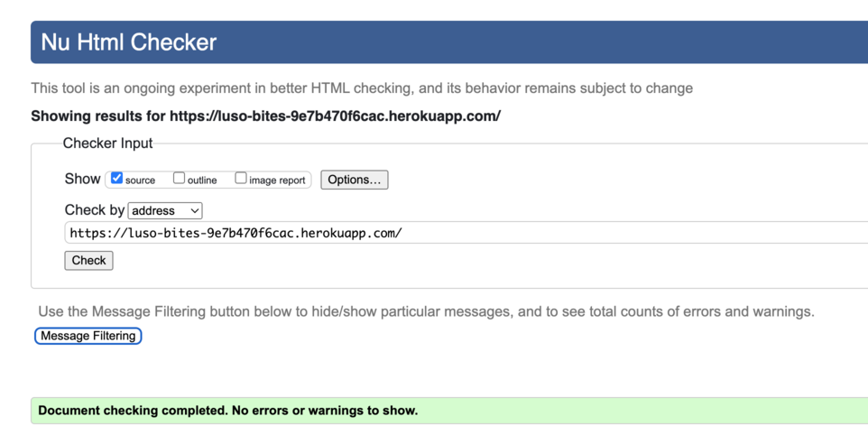Click the 'Document checking completed' message
The height and width of the screenshot is (435, 868).
[x=228, y=411]
